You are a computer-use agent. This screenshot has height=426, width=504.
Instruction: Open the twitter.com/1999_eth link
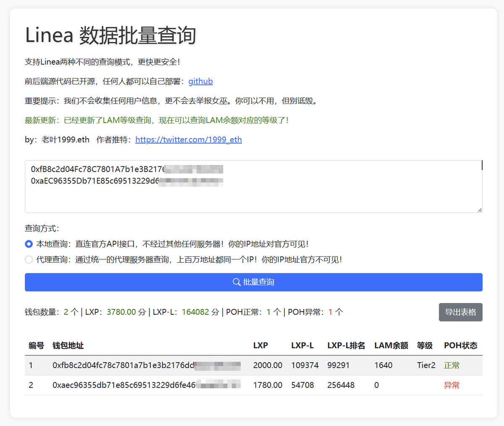(189, 139)
